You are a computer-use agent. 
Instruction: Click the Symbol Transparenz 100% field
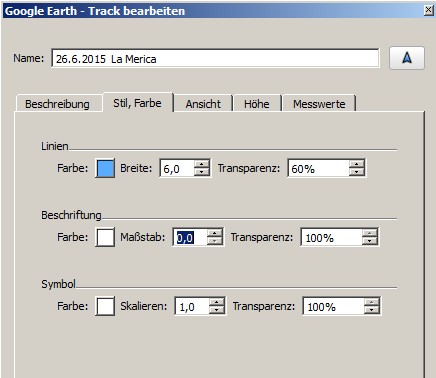333,306
